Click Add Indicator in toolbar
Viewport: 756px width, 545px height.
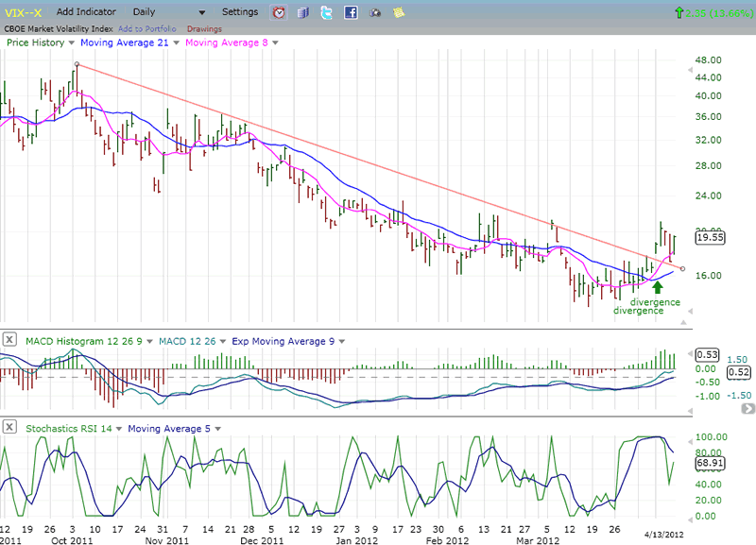tap(86, 12)
